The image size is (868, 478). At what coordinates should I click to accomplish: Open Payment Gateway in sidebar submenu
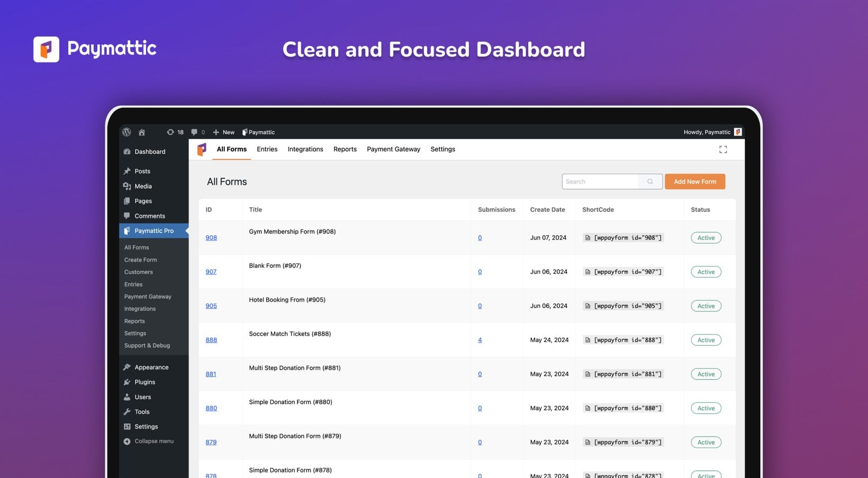148,297
